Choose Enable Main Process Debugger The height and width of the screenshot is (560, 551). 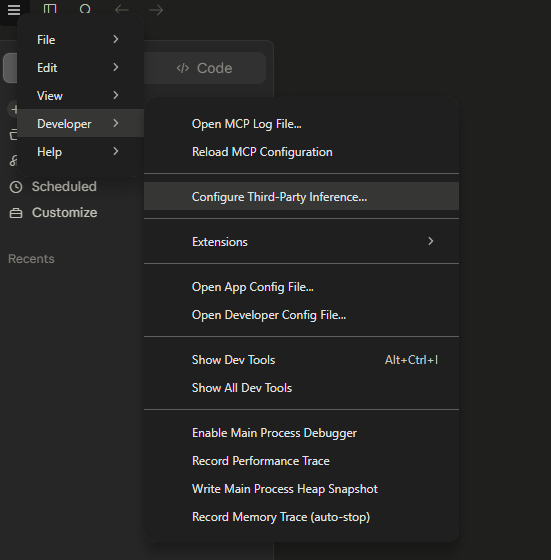click(x=301, y=432)
